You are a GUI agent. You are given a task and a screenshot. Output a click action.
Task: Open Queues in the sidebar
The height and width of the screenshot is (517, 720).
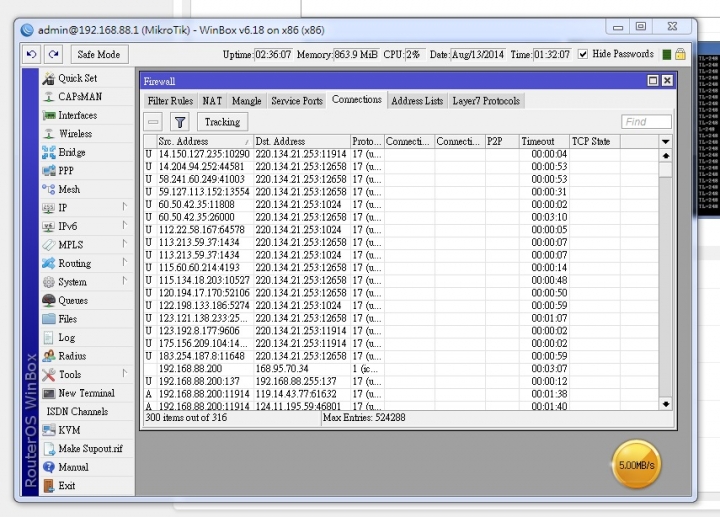pyautogui.click(x=73, y=300)
